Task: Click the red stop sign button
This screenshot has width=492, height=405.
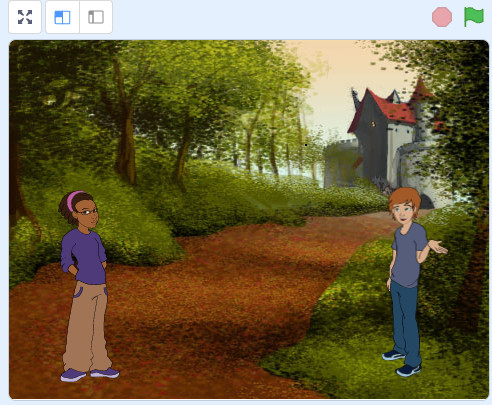Action: (442, 17)
